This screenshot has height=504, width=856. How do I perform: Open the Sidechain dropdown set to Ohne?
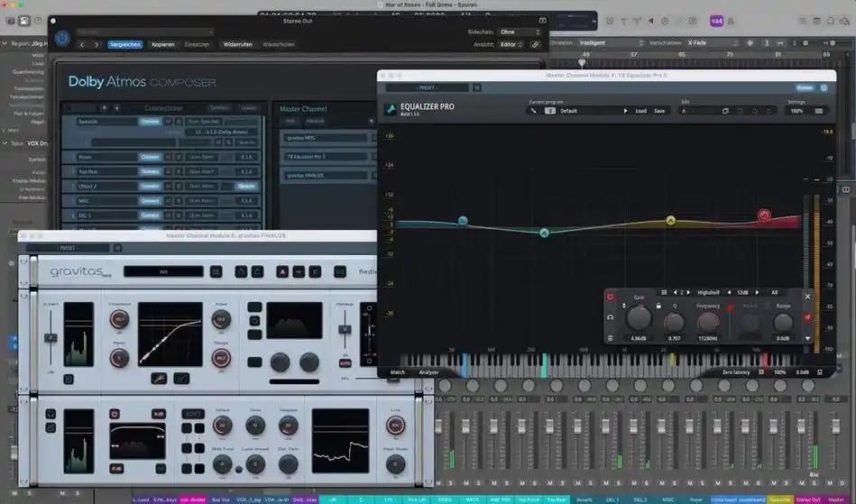pyautogui.click(x=518, y=32)
